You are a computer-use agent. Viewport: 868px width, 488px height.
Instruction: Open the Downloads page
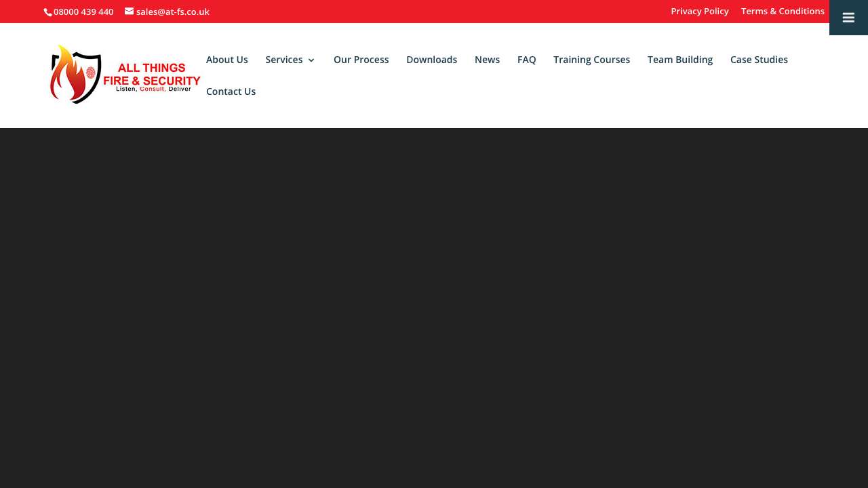coord(431,60)
